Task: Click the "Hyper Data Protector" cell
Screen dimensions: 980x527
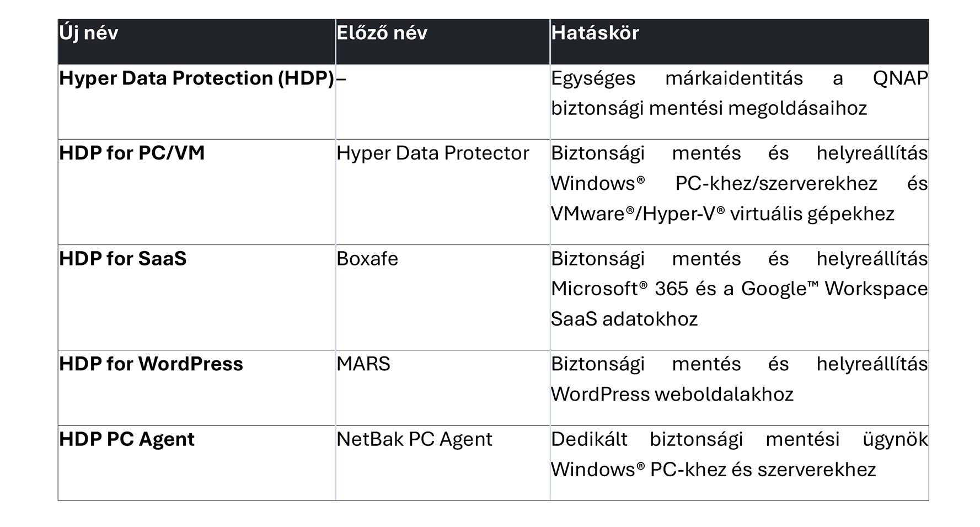Action: [x=432, y=153]
